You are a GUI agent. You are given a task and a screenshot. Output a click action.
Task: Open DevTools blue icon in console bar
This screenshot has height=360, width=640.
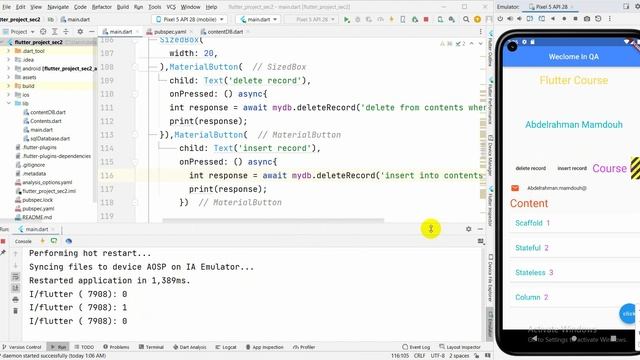(69, 241)
